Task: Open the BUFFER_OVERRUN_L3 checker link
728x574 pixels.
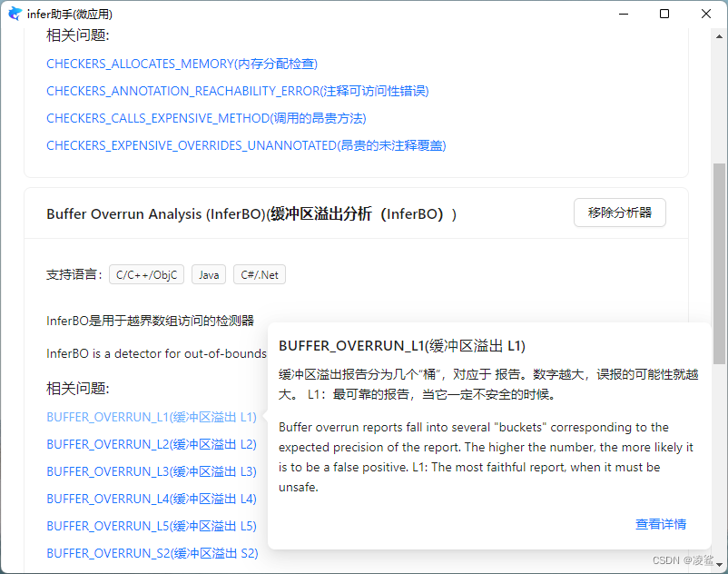Action: (x=152, y=471)
